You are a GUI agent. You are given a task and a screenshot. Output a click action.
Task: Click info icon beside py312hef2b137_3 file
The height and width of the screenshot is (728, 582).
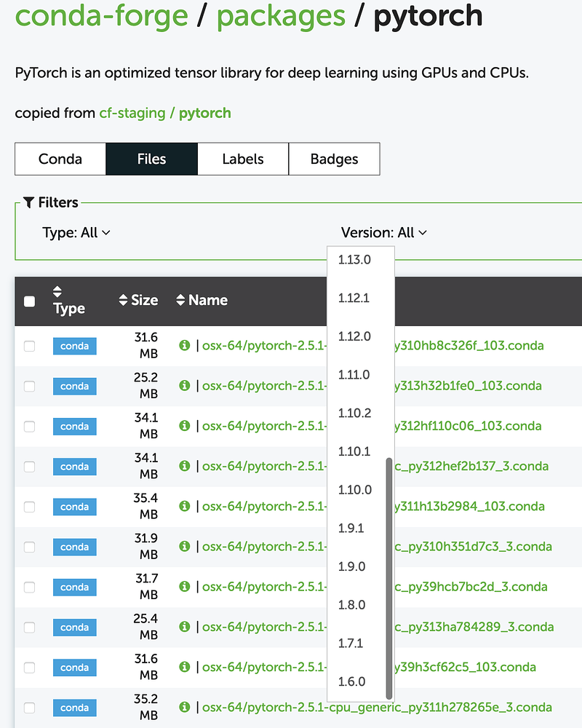click(x=184, y=466)
